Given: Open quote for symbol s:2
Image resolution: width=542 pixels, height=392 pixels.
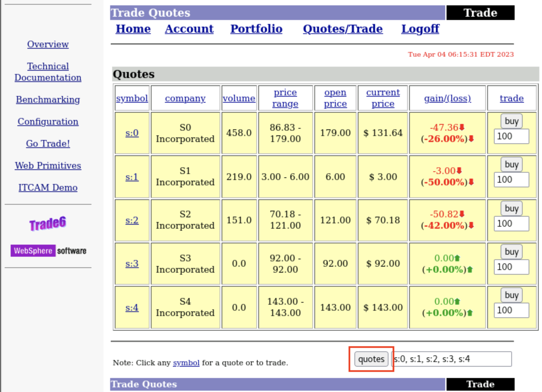Looking at the screenshot, I should (x=132, y=220).
